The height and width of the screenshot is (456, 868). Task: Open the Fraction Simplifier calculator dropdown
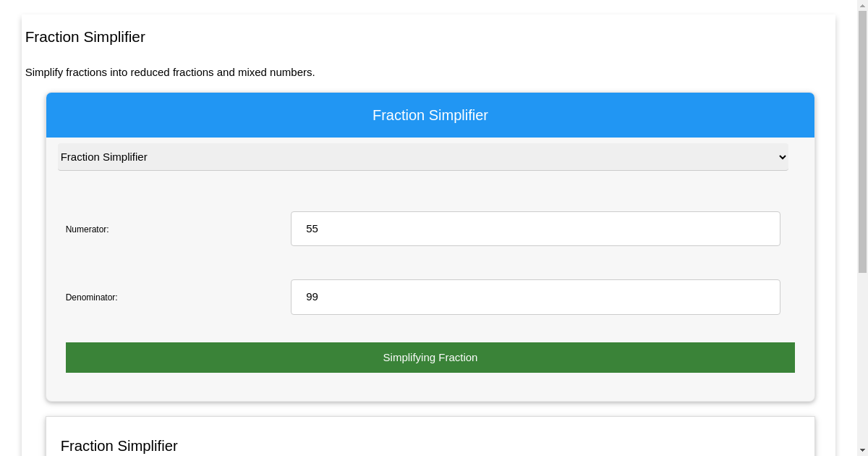click(x=422, y=157)
